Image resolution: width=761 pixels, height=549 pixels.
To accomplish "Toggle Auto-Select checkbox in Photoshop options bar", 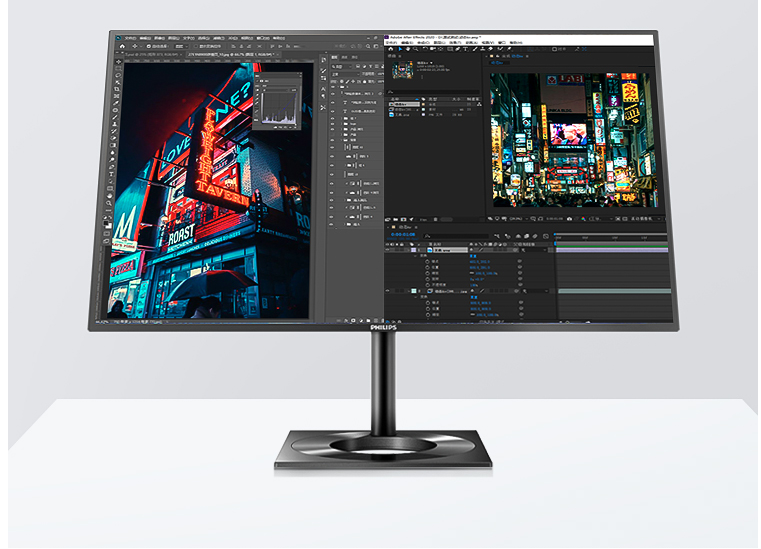I will [149, 47].
